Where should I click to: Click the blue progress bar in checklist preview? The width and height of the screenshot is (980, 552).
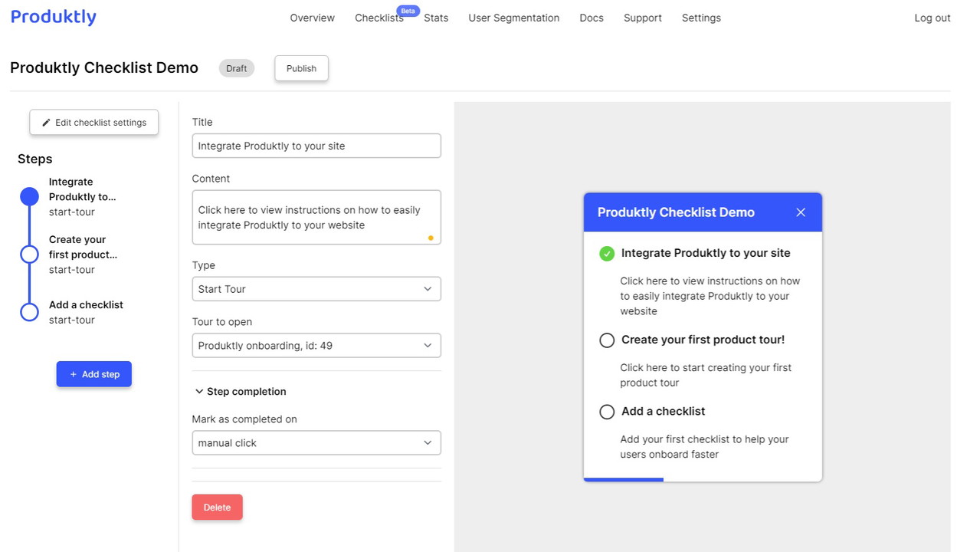pyautogui.click(x=623, y=480)
